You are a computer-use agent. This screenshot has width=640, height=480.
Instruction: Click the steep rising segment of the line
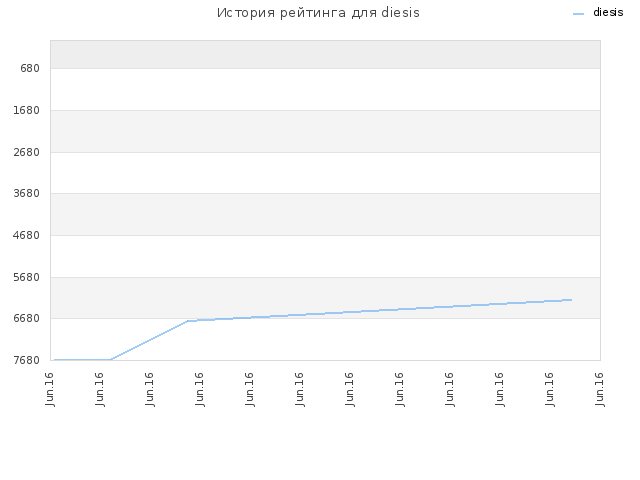point(149,340)
